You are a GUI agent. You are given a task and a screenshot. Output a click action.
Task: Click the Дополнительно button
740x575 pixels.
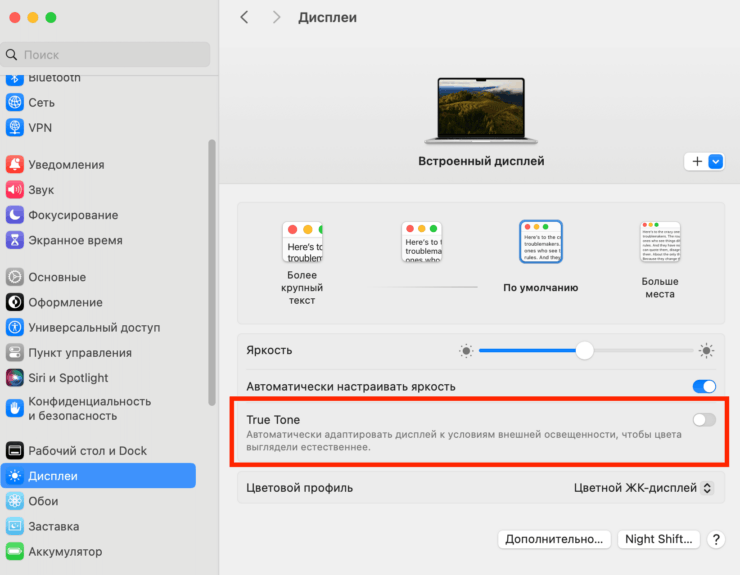click(553, 539)
